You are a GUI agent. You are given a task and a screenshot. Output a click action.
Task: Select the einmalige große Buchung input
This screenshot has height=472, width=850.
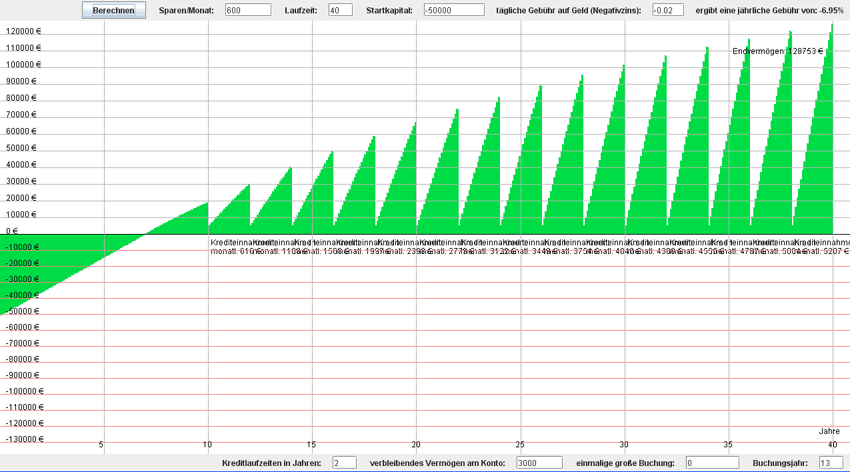tap(712, 463)
